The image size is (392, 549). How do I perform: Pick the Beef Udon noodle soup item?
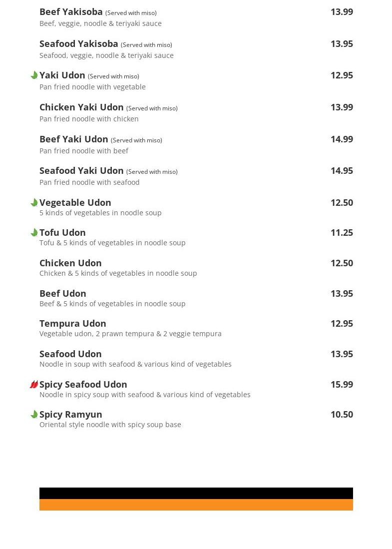coord(63,293)
